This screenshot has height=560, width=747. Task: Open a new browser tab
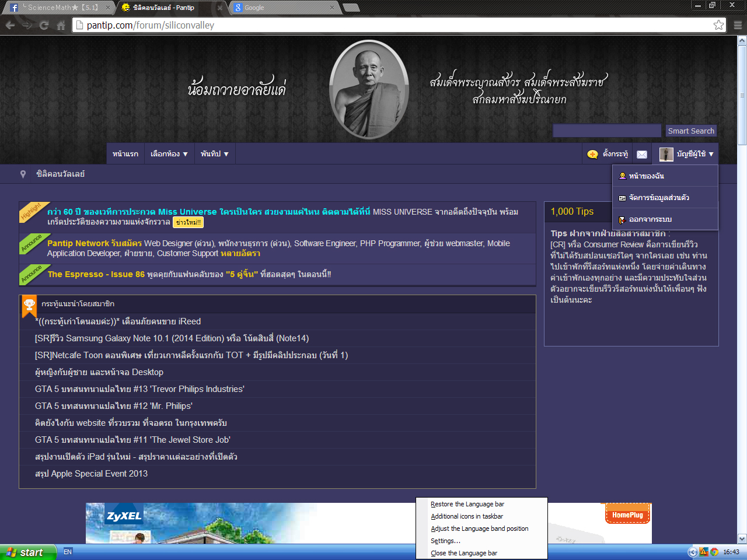[351, 8]
